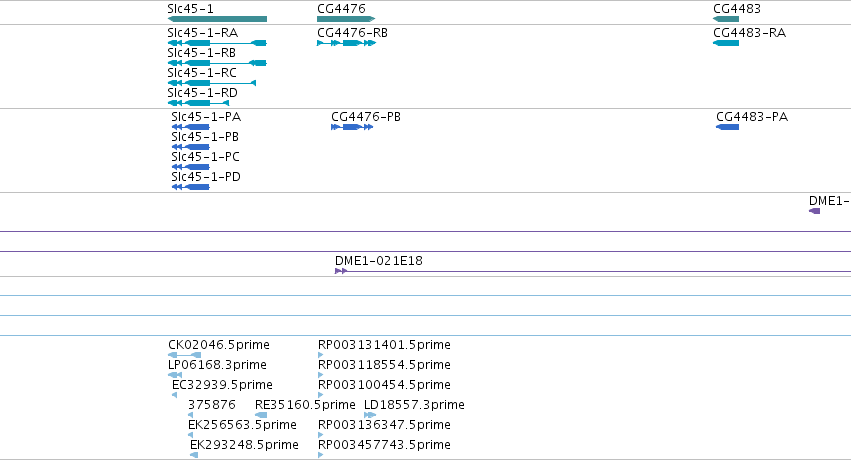Click the Slc45-1-PC protein label
851x460 pixels.
(205, 157)
